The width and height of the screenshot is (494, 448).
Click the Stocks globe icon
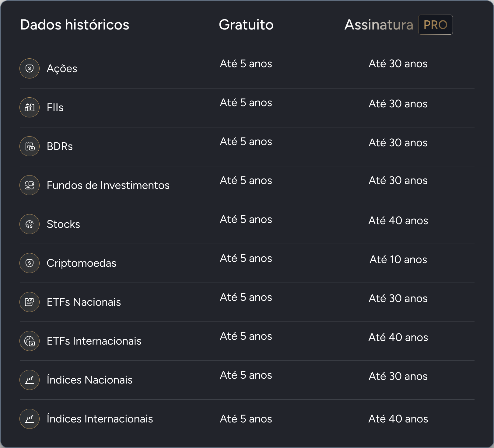[x=30, y=224]
